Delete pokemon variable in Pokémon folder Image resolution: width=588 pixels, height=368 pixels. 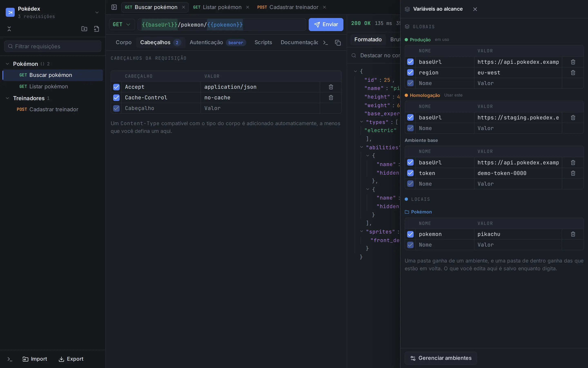[573, 234]
